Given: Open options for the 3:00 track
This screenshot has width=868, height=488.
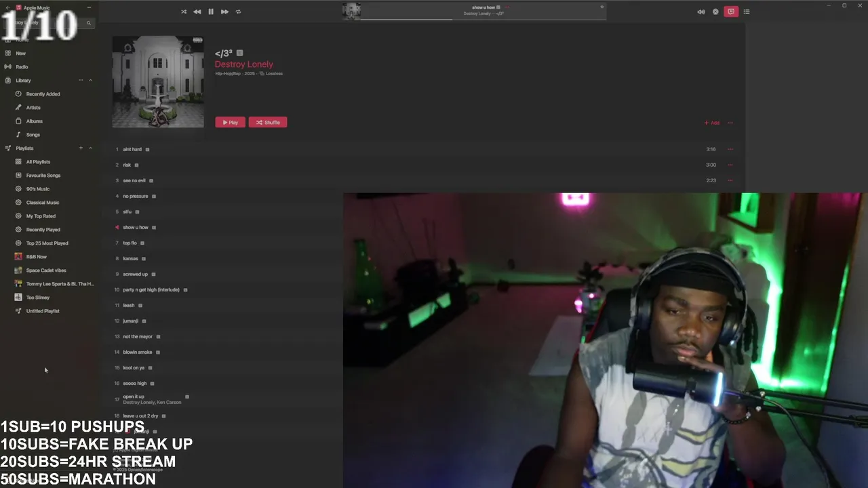Looking at the screenshot, I should click(730, 165).
